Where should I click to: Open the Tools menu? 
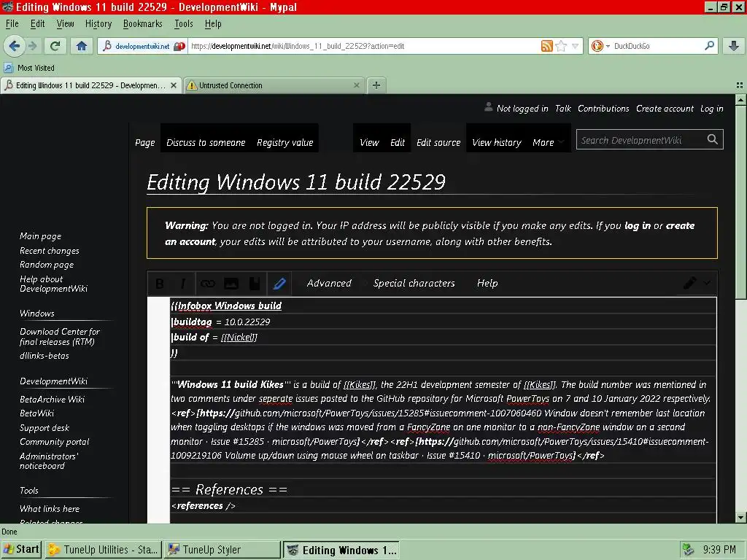183,24
